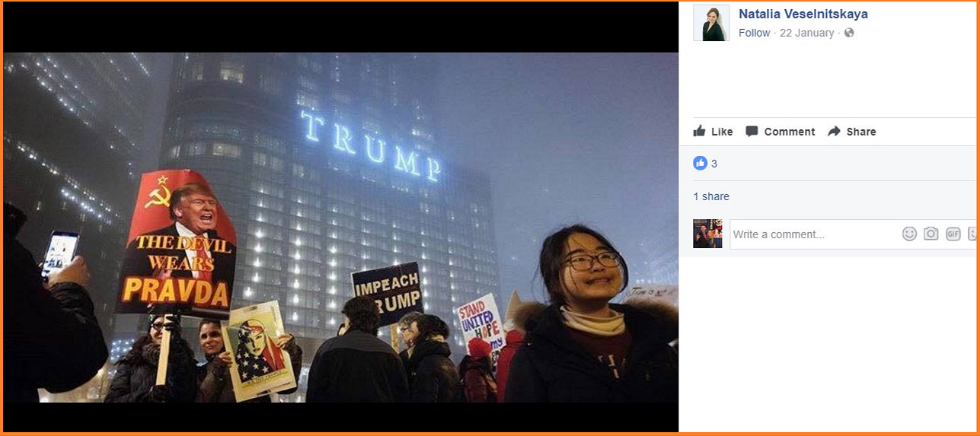Open the public globe privacy icon
The width and height of the screenshot is (980, 436).
click(x=849, y=33)
